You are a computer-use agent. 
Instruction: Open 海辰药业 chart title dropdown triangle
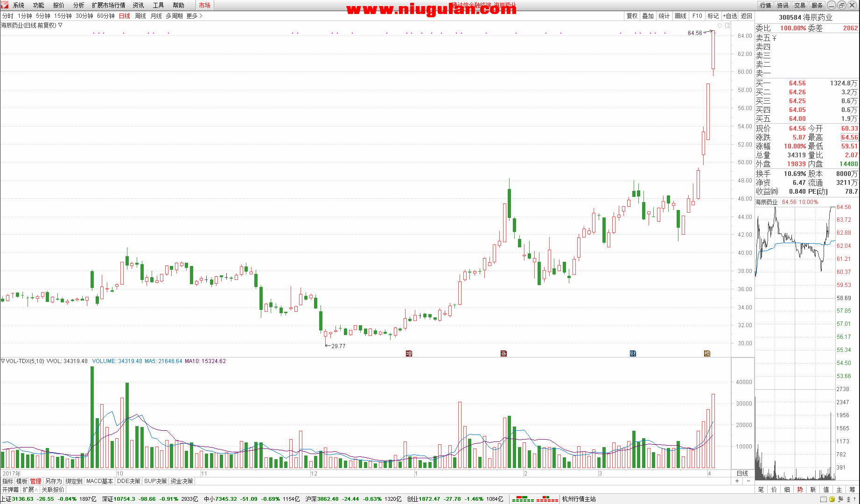60,25
